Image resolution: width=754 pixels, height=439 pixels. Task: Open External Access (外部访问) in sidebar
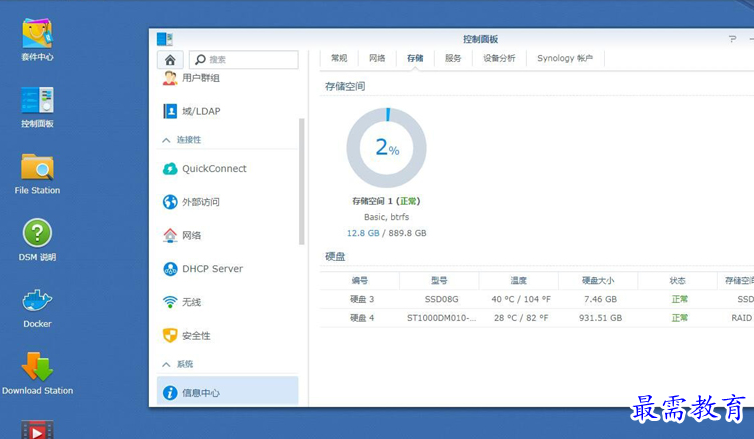click(191, 202)
